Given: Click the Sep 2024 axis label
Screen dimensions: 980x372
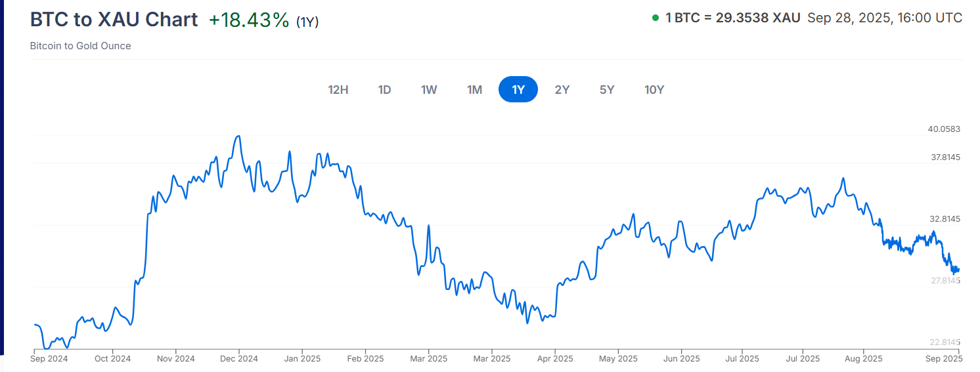Looking at the screenshot, I should (x=50, y=359).
